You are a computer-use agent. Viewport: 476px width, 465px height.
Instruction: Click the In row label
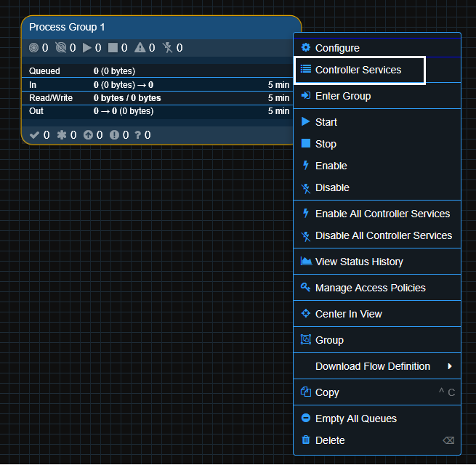tap(33, 85)
